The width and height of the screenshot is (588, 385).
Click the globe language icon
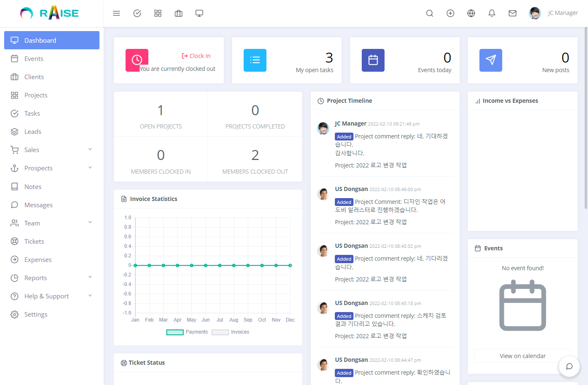coord(471,13)
